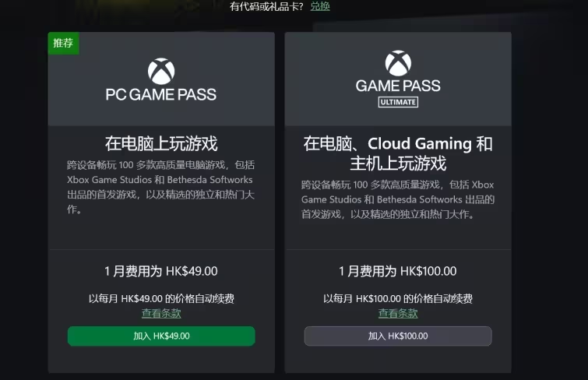The image size is (588, 380).
Task: Click the PC GAME PASS logo text
Action: (161, 94)
